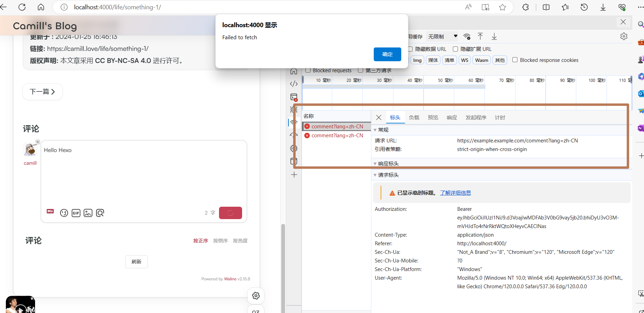Screen dimensions: 644x313
Task: Toggle the Blocked requests checkbox
Action: 308,71
